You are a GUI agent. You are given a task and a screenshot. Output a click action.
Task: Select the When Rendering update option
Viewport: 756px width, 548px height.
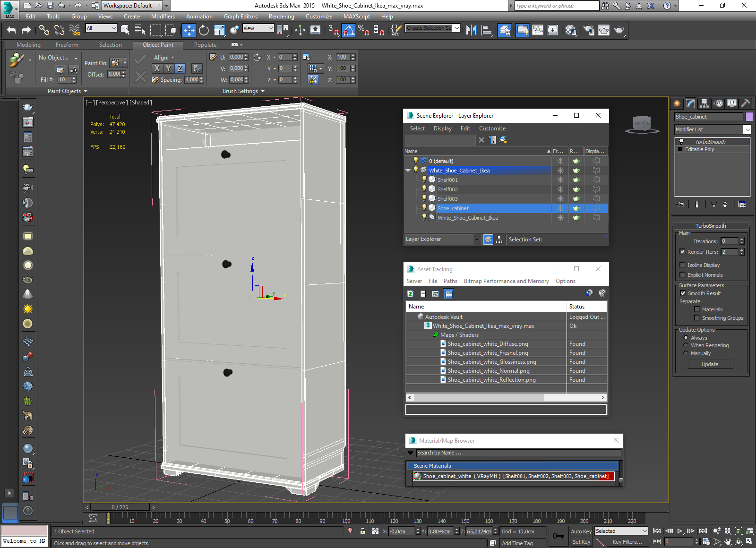pyautogui.click(x=686, y=345)
